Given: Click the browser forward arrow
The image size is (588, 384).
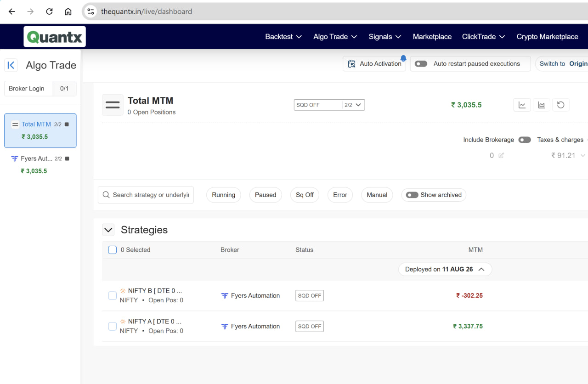Looking at the screenshot, I should [30, 11].
